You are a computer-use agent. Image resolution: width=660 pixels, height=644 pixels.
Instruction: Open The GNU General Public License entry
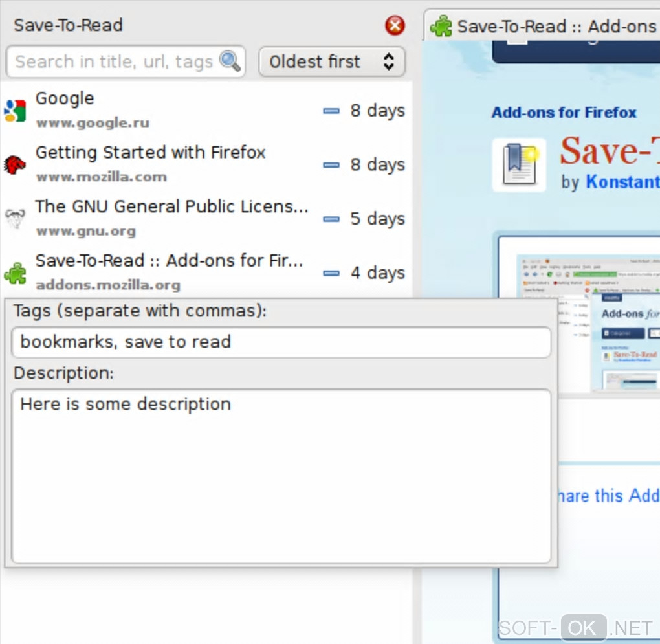[x=171, y=206]
